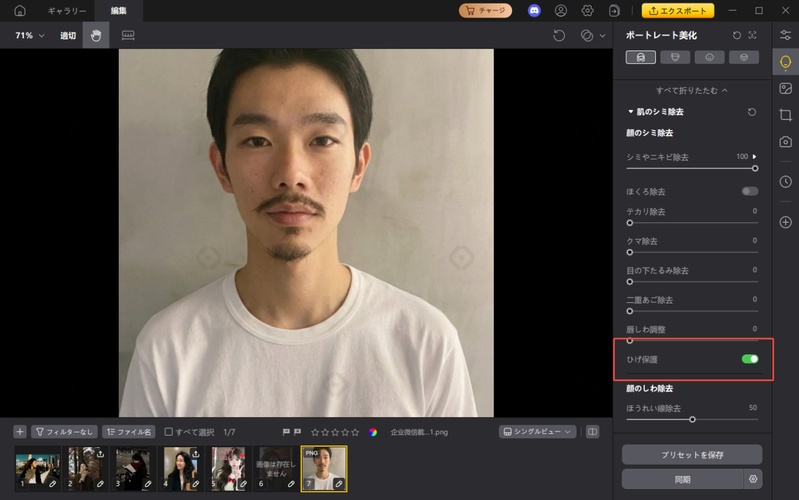Reset the skin blemish removal section
This screenshot has height=500, width=799.
click(x=751, y=113)
